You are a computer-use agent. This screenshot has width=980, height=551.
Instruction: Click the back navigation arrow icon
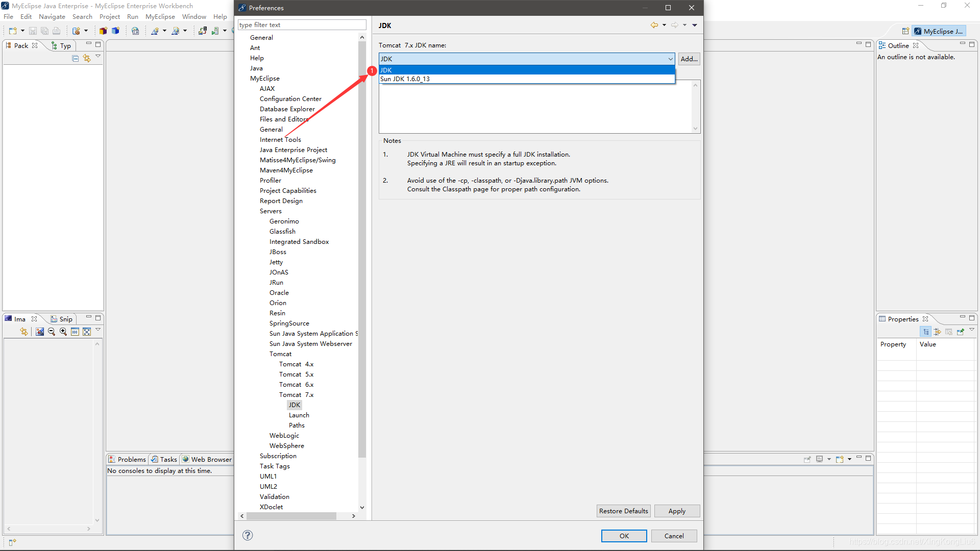pos(653,25)
